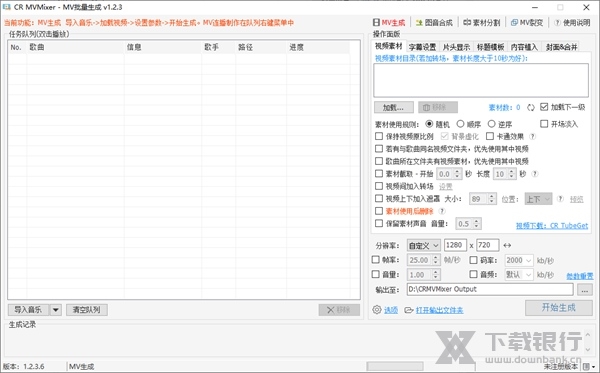Click the help icon beside the 位置 dropdown
600x373 pixels.
point(560,199)
